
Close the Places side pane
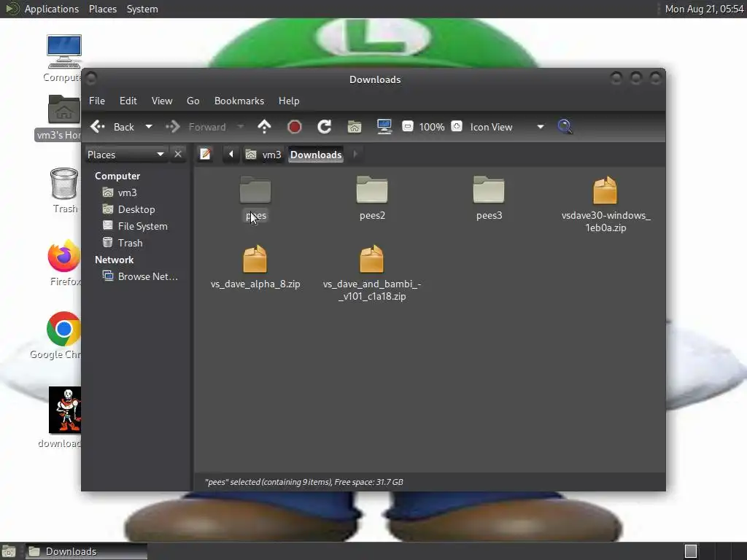coord(178,155)
